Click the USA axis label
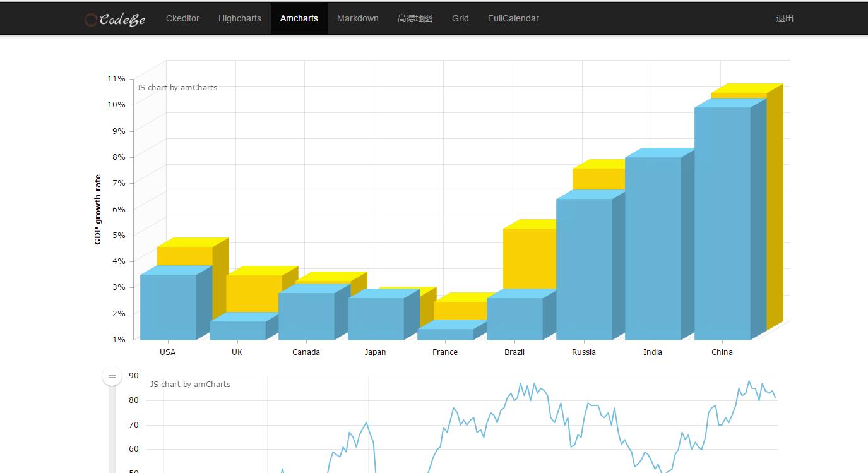Viewport: 868px width, 473px height. [x=168, y=352]
